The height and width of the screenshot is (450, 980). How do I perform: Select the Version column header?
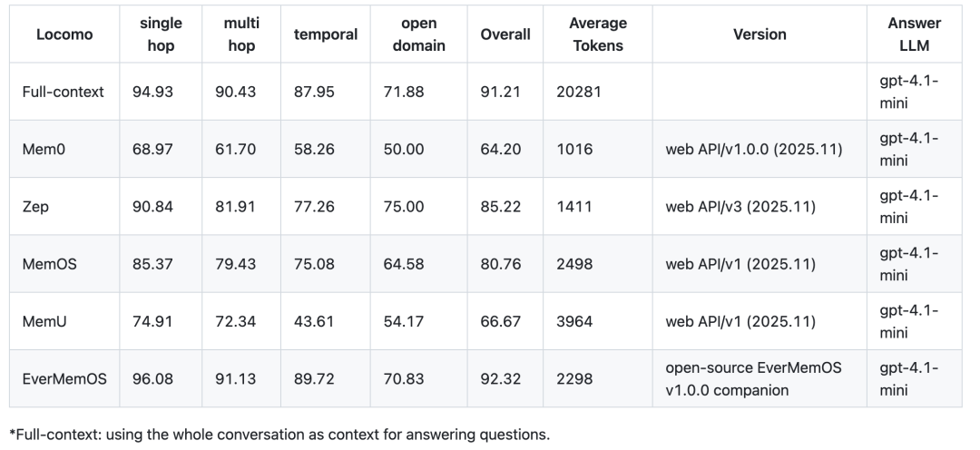click(x=759, y=34)
